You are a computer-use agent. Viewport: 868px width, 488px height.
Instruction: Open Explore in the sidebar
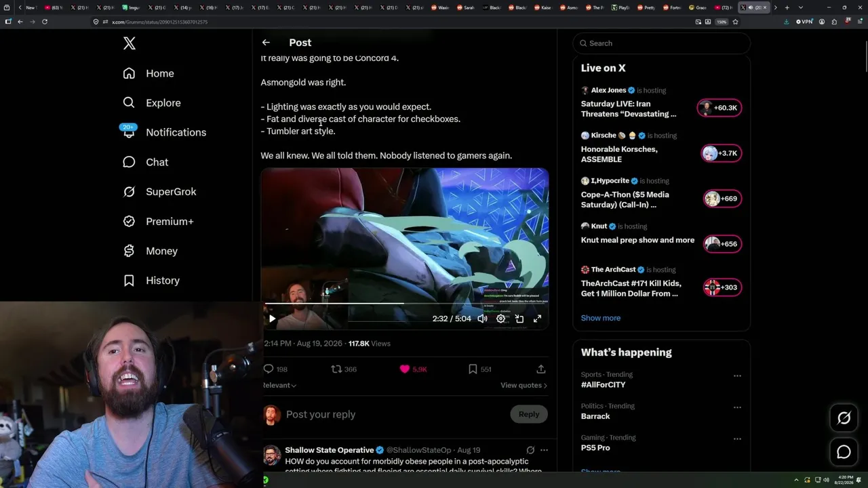pos(152,103)
